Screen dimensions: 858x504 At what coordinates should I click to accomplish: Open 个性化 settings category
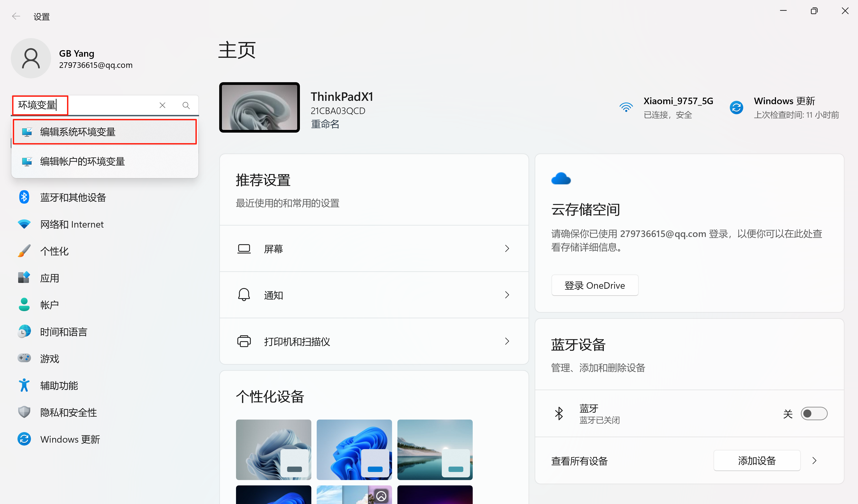[54, 251]
